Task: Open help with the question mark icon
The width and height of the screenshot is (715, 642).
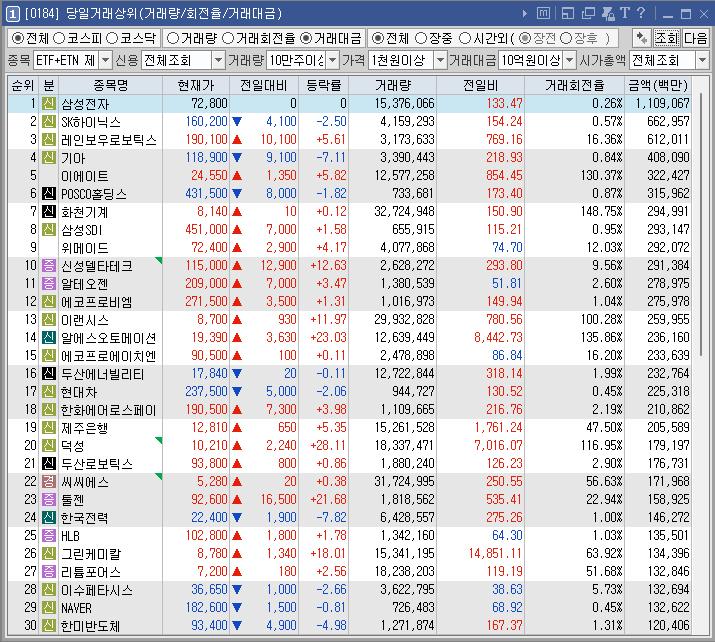Action: [641, 13]
